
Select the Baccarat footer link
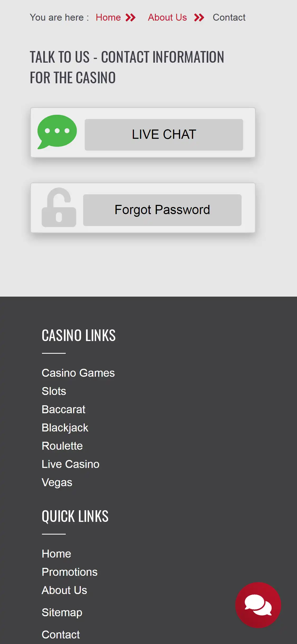click(63, 410)
